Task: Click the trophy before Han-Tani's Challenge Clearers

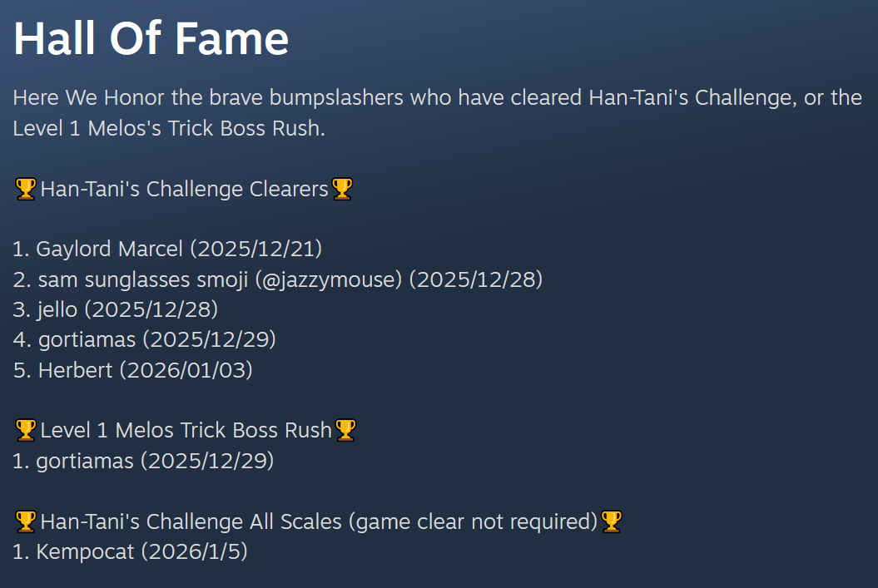Action: 25,190
